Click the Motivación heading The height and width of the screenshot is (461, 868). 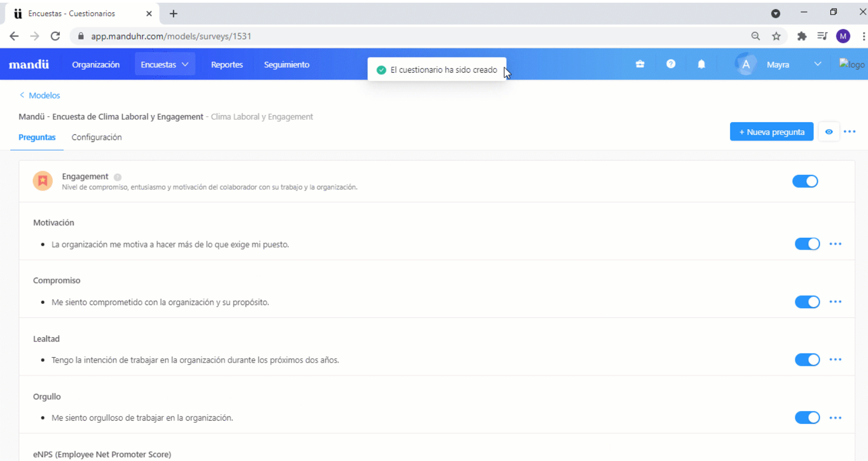(x=53, y=223)
